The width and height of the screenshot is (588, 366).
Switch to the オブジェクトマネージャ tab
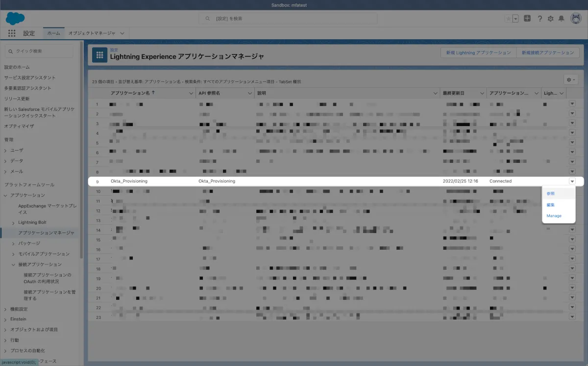coord(92,33)
